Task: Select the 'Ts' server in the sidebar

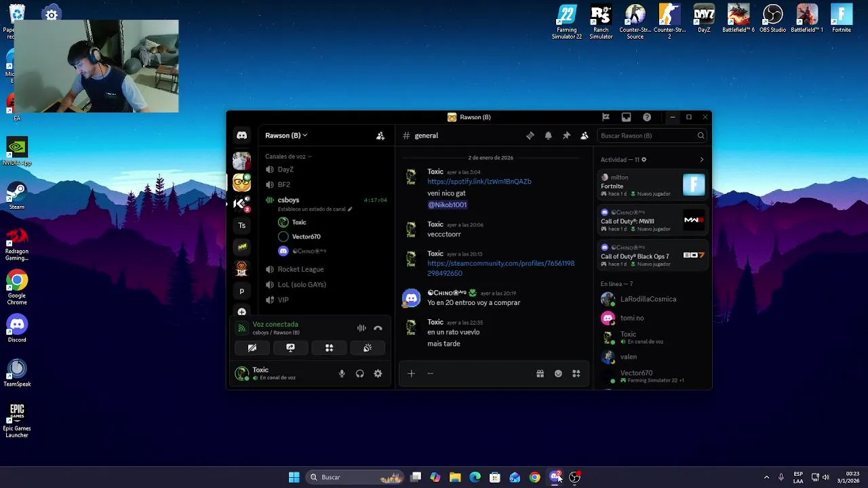Action: [x=242, y=225]
